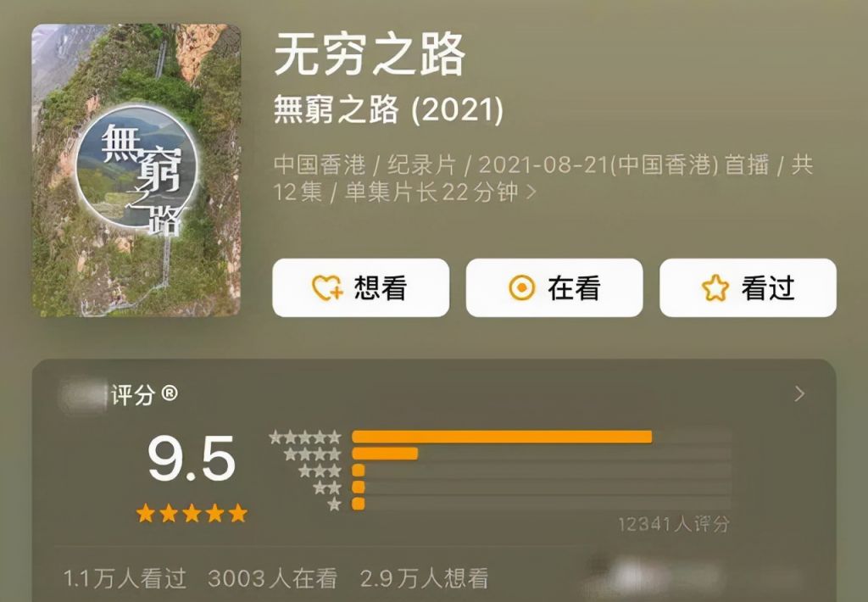Screen dimensions: 868x602
Task: Tap the circle-dot icon on 在看
Action: click(521, 288)
